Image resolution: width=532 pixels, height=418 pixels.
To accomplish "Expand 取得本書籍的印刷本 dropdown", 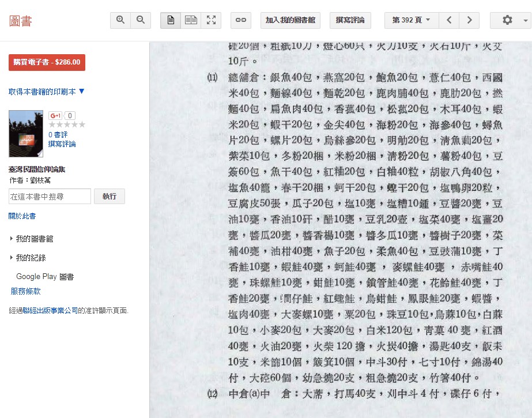I will pos(47,91).
